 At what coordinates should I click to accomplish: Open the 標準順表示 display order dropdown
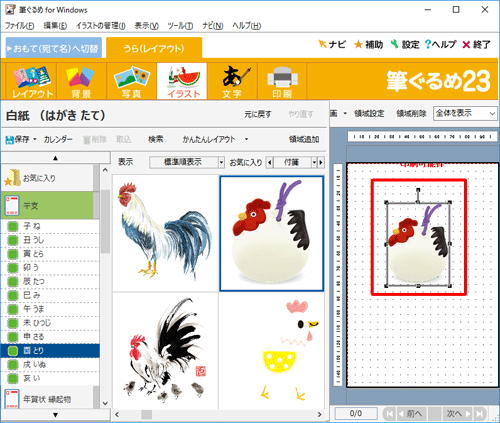[187, 162]
